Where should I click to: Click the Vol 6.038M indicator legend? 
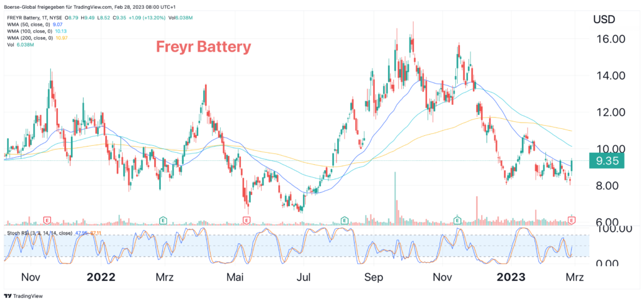(x=19, y=45)
